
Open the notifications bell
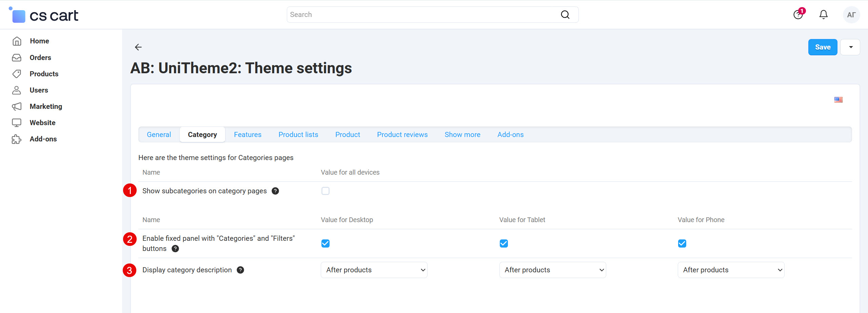click(823, 15)
